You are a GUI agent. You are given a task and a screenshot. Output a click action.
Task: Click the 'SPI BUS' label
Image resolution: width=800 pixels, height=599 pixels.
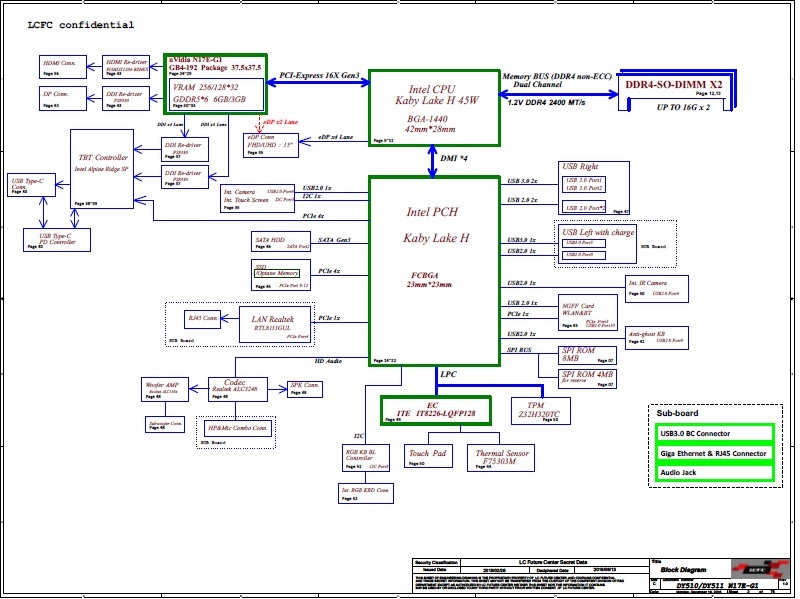pos(519,350)
